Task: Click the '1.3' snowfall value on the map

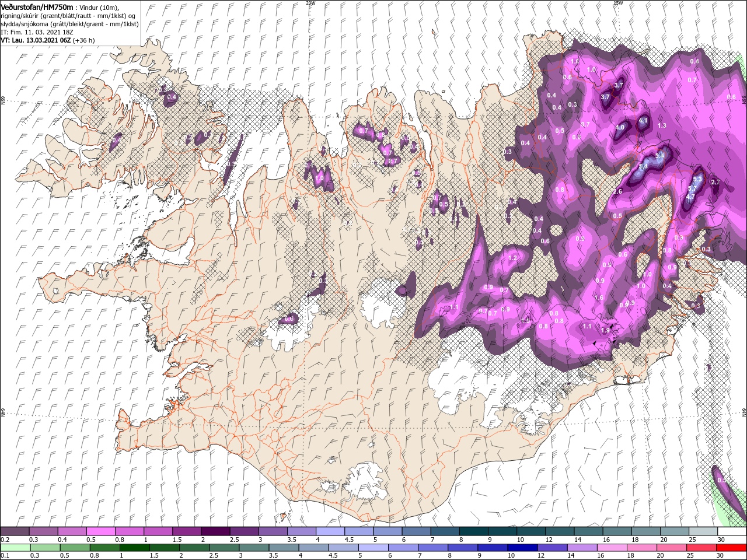Action: click(x=662, y=125)
